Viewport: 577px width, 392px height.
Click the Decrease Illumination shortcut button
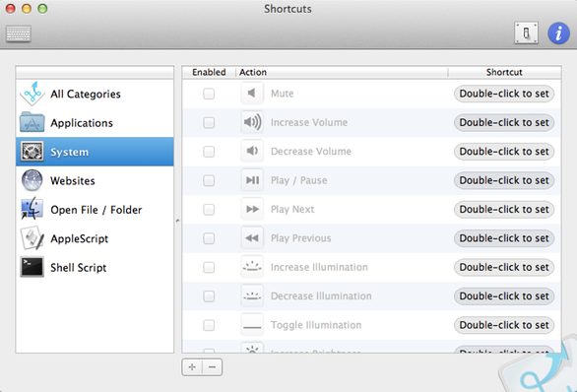[x=504, y=295]
